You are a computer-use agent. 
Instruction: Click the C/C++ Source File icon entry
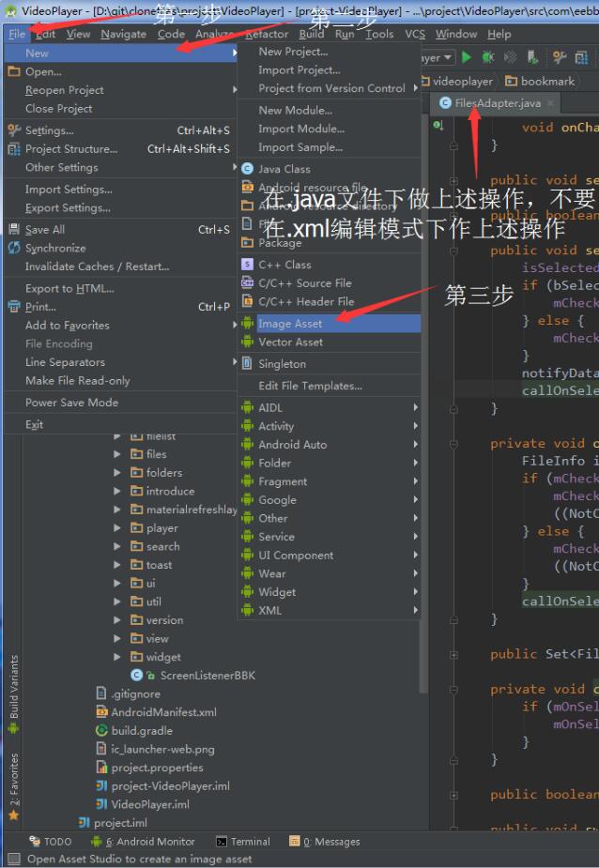click(248, 282)
